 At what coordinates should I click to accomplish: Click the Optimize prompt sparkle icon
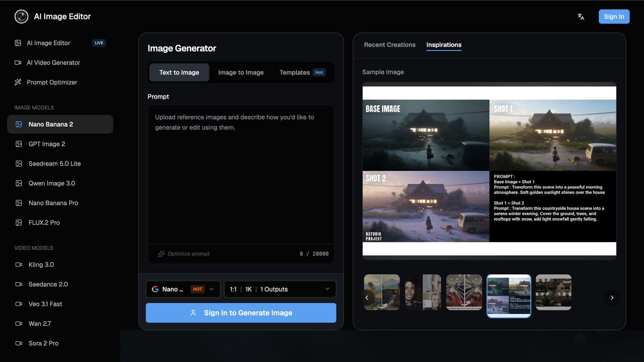[x=161, y=254]
